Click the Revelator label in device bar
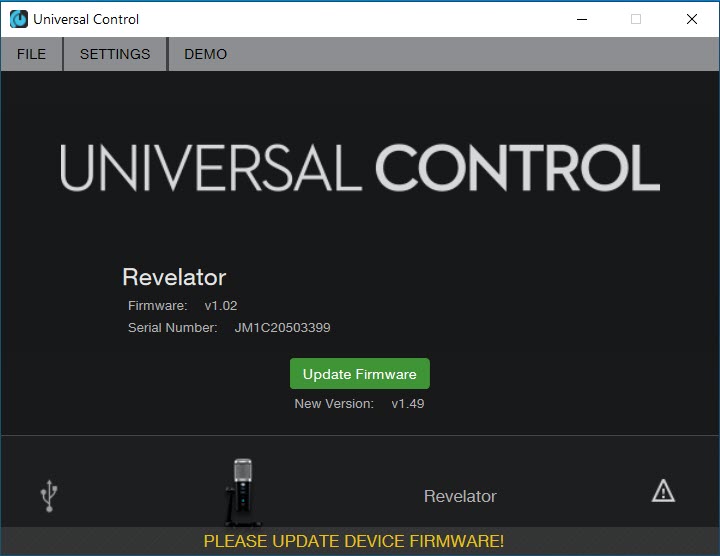 point(460,496)
